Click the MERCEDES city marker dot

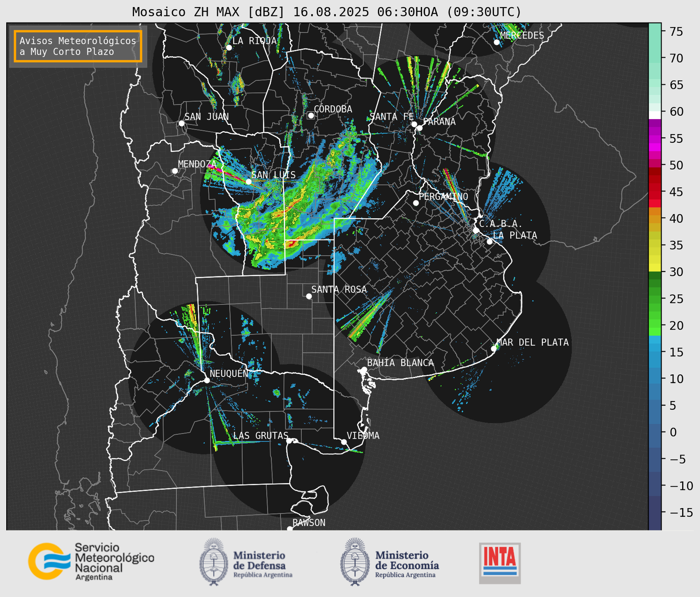click(x=497, y=42)
